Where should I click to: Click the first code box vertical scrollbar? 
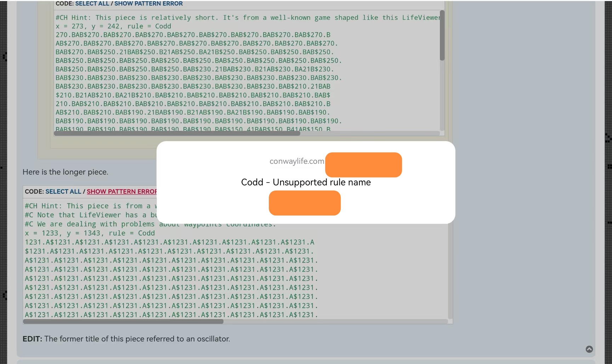coord(442,35)
